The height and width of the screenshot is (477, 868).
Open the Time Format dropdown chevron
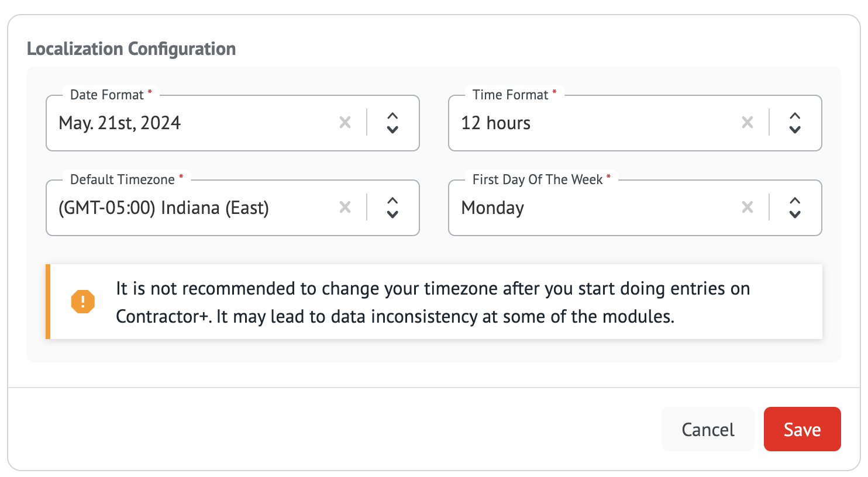click(795, 123)
